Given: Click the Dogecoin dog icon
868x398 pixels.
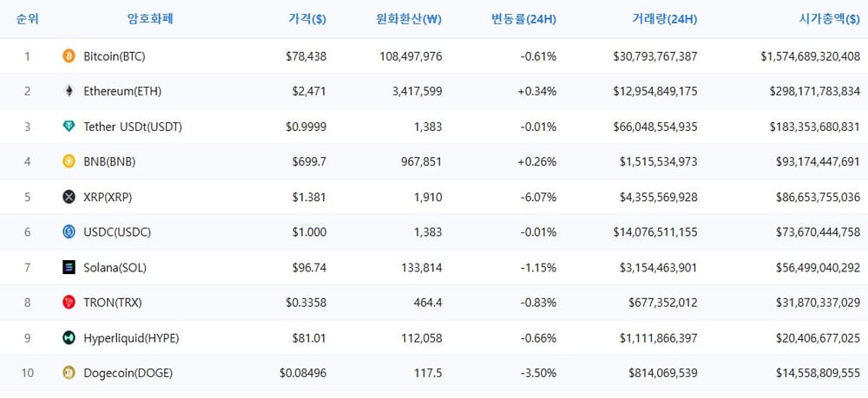Looking at the screenshot, I should 69,373.
